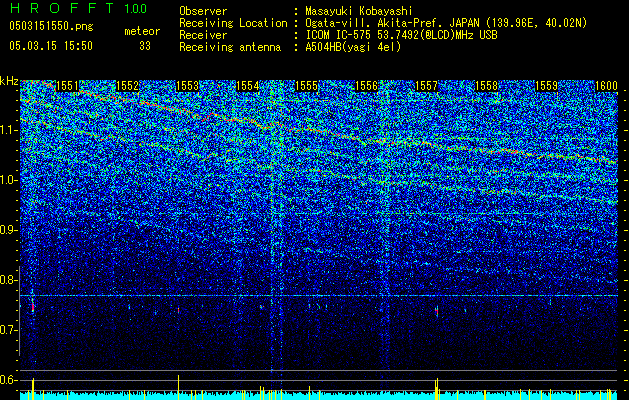Click the 1554 time marker

pos(248,86)
